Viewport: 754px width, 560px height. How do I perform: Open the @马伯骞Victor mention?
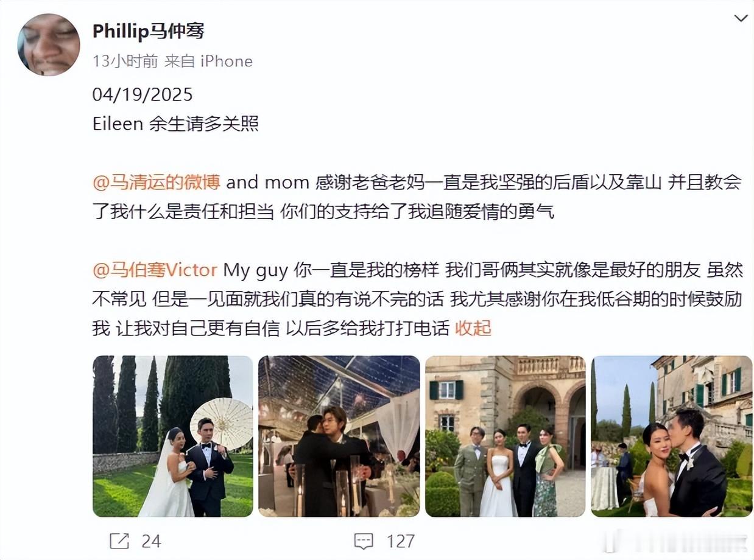tap(155, 270)
